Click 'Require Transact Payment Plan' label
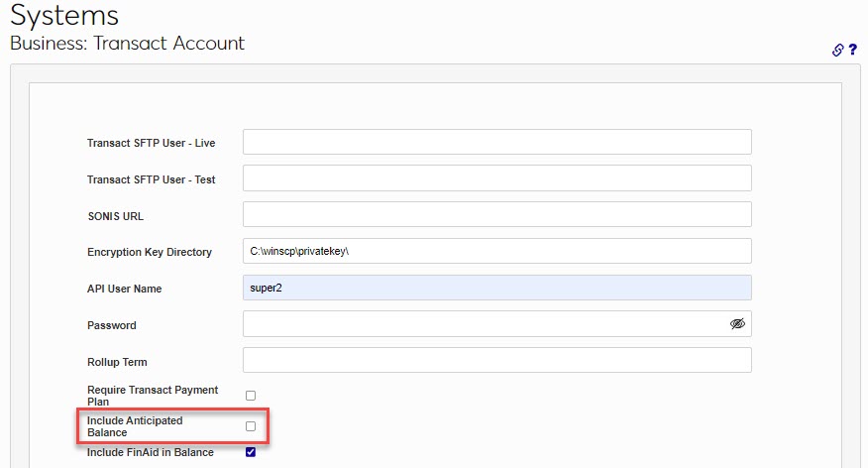868x468 pixels. 153,396
